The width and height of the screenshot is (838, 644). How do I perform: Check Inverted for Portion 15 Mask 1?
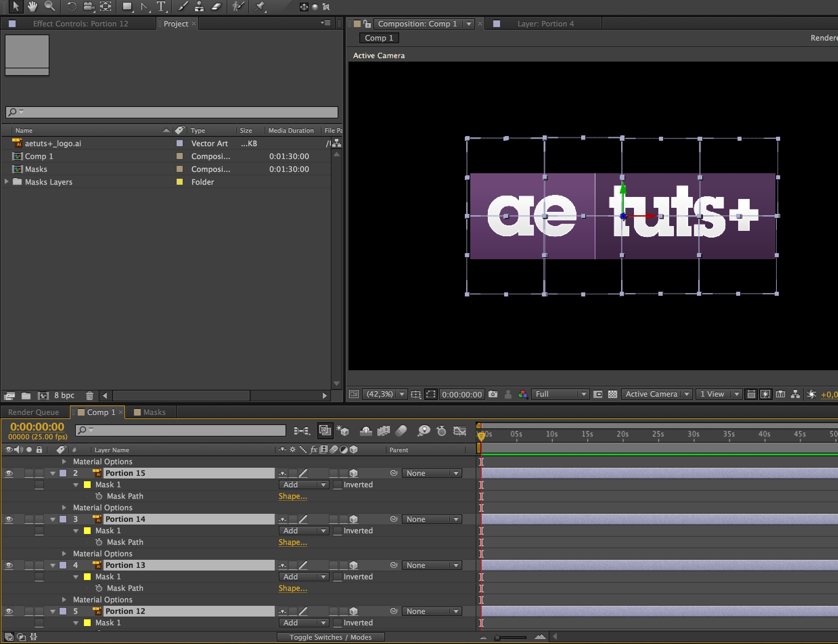point(337,485)
